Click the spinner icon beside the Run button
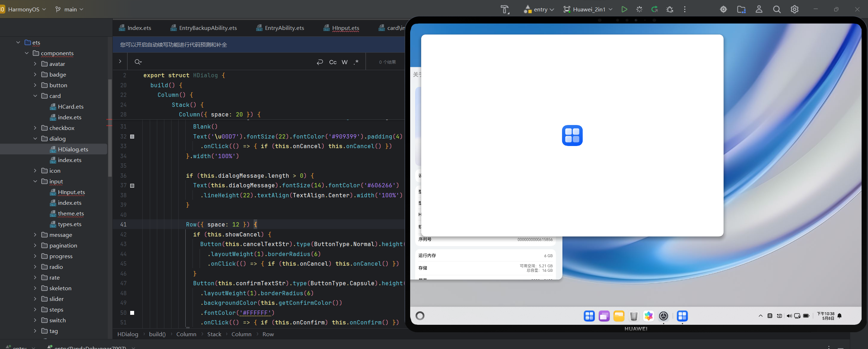 coord(639,9)
